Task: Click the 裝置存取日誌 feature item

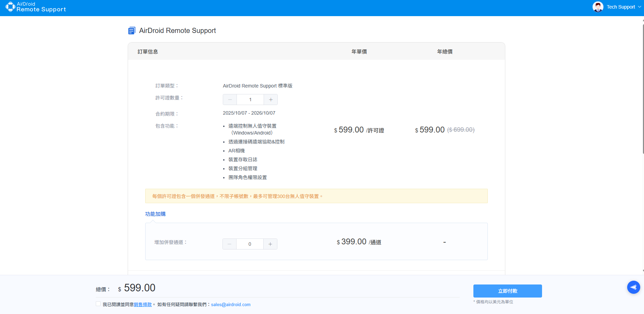Action: [x=243, y=160]
